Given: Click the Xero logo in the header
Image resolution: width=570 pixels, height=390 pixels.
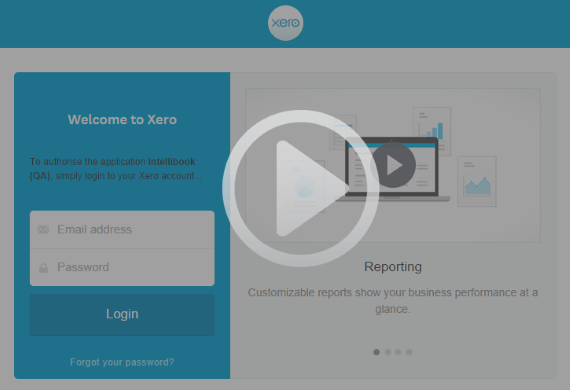Looking at the screenshot, I should click(x=285, y=23).
